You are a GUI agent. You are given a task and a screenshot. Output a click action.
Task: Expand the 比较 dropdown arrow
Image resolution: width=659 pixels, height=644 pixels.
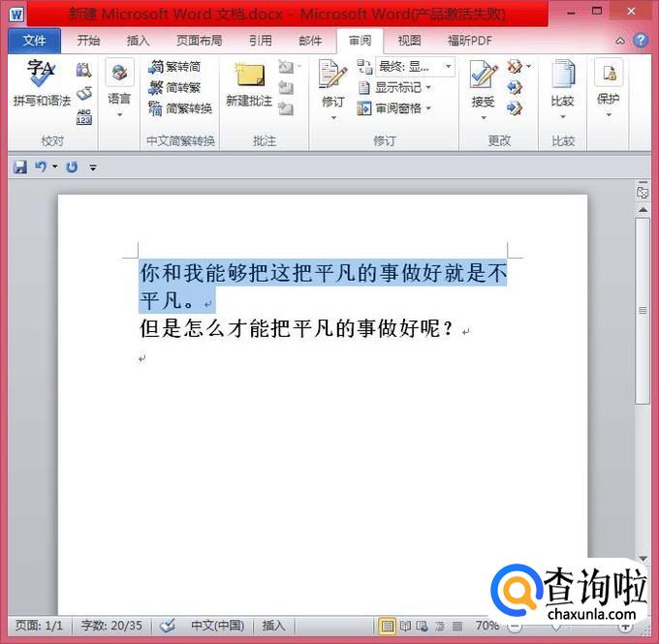point(563,117)
